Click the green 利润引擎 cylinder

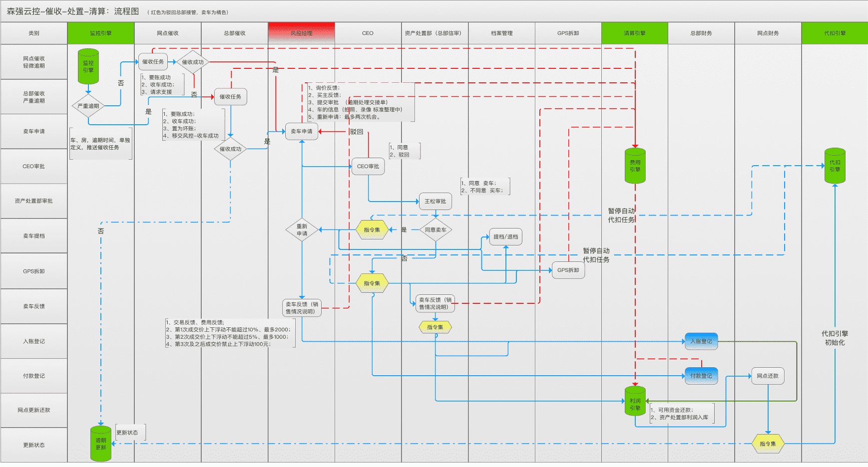[x=635, y=401]
